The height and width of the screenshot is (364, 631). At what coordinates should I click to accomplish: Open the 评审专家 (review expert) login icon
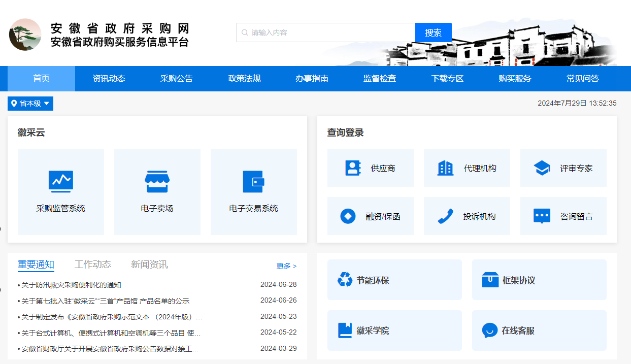(x=563, y=168)
